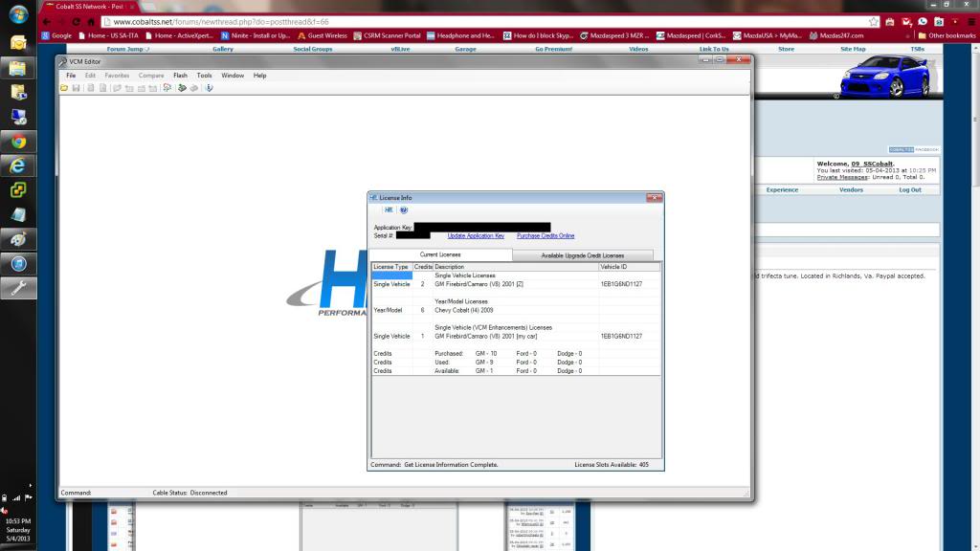Click system clock showing 10:53 PM
980x551 pixels.
(x=18, y=521)
